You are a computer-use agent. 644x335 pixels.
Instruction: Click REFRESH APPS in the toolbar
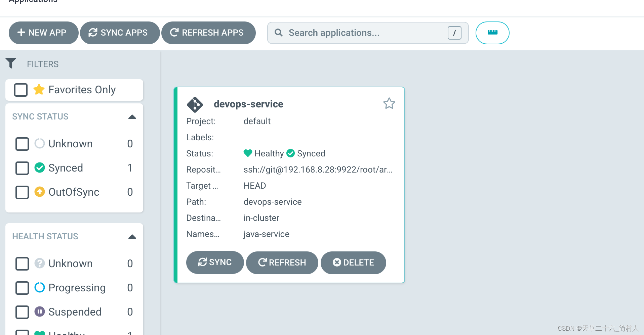[x=208, y=33]
